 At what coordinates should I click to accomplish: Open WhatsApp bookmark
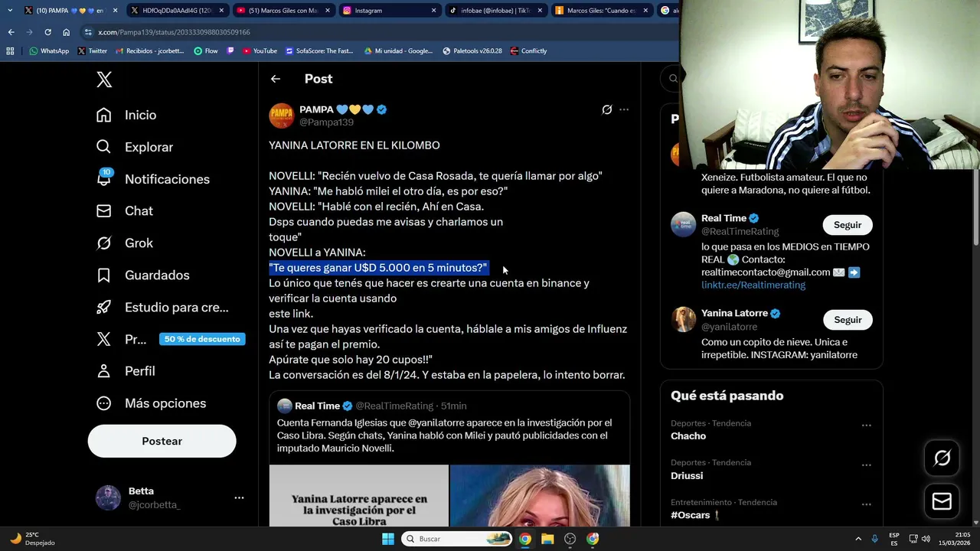click(x=49, y=51)
